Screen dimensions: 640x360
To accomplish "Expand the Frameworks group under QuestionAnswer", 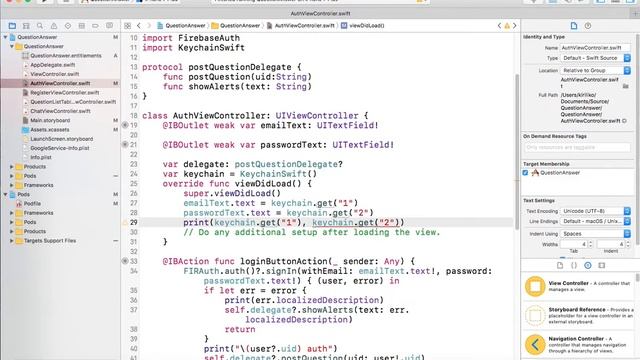I will 12,185.
